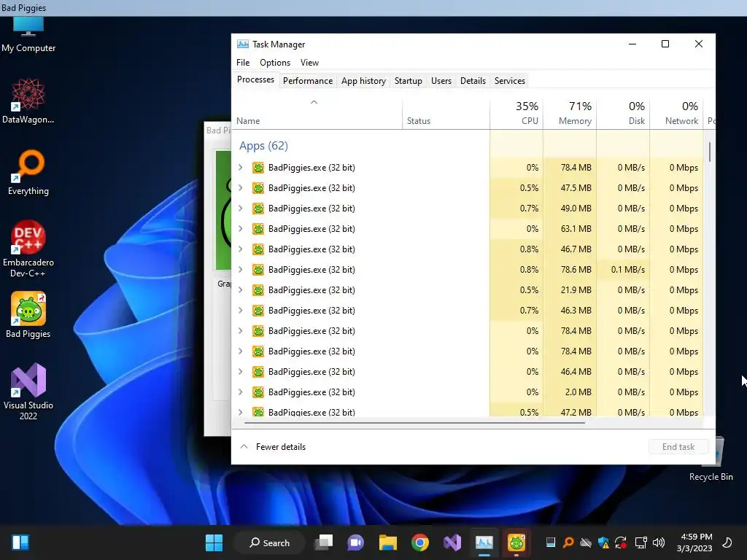This screenshot has width=747, height=560.
Task: Switch to Performance tab
Action: tap(308, 81)
